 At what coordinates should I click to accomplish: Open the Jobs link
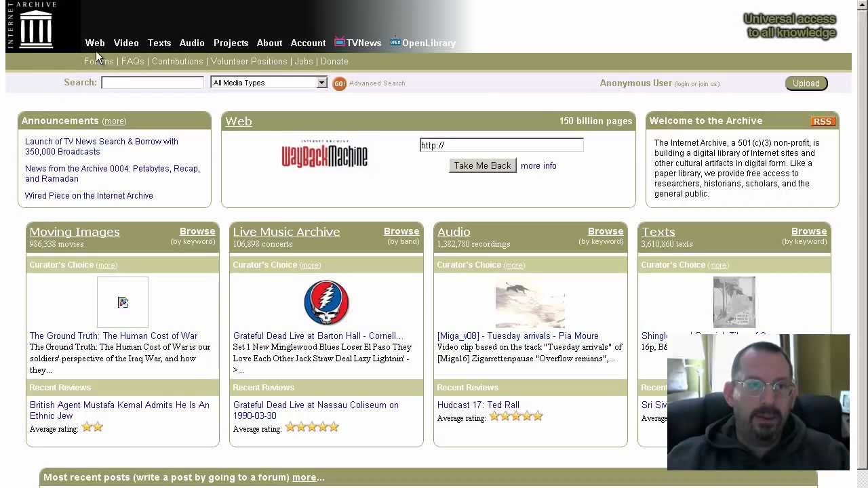pos(304,61)
